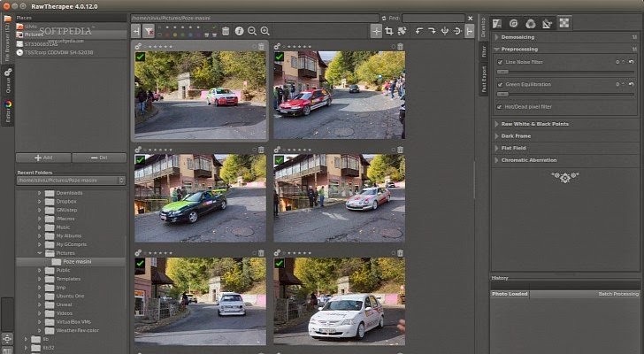The image size is (644, 354).
Task: Select the straighten tool beside Crop
Action: pos(402,31)
